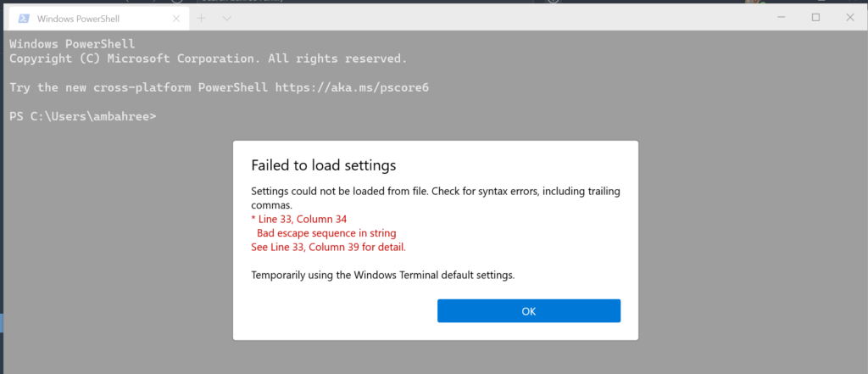Screen dimensions: 868x374
Task: Click the Try the new cross-platform PowerShell text
Action: (x=139, y=87)
